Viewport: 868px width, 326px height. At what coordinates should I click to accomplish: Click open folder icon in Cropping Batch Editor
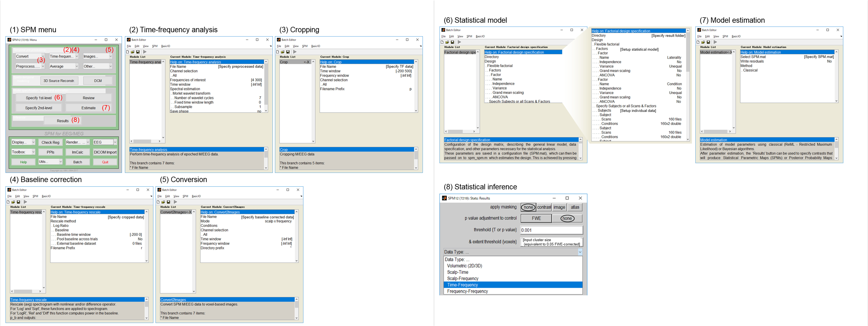coord(283,52)
